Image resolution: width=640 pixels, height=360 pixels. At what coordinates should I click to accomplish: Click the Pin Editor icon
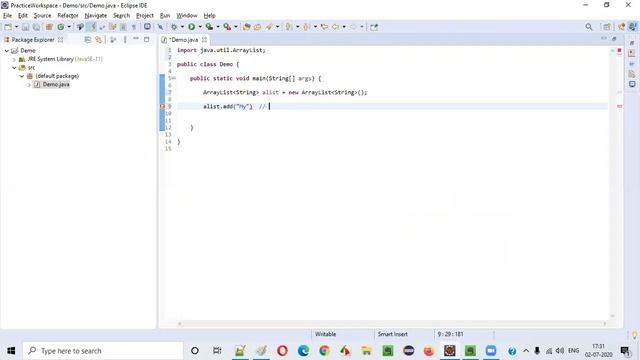click(x=374, y=27)
